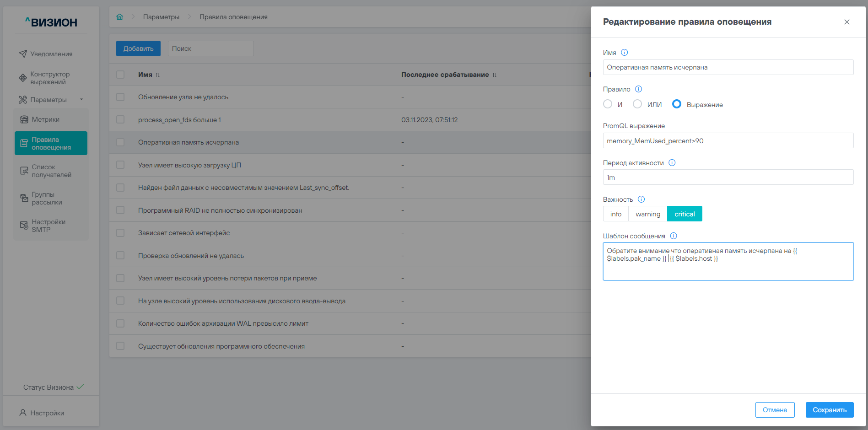868x430 pixels.
Task: Set importance level to warning
Action: point(647,214)
